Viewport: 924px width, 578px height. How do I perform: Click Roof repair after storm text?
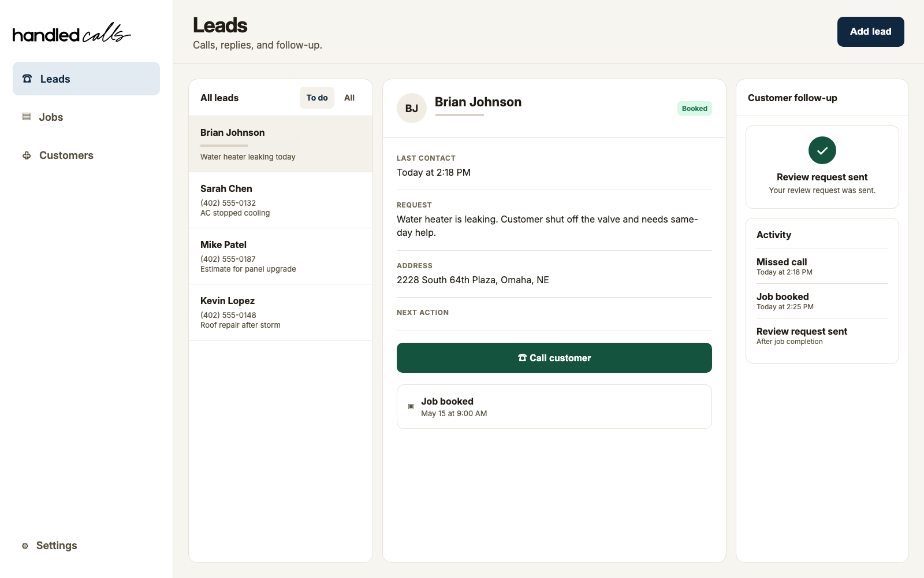pos(240,325)
